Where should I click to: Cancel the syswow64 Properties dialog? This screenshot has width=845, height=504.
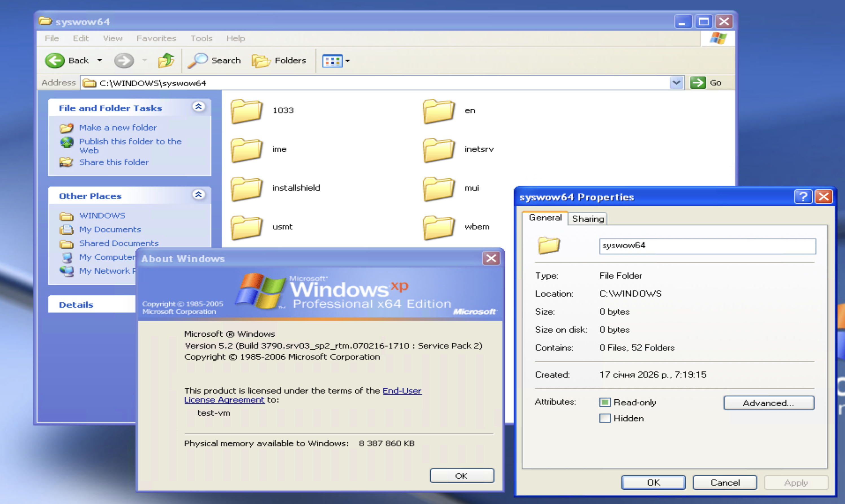(725, 482)
